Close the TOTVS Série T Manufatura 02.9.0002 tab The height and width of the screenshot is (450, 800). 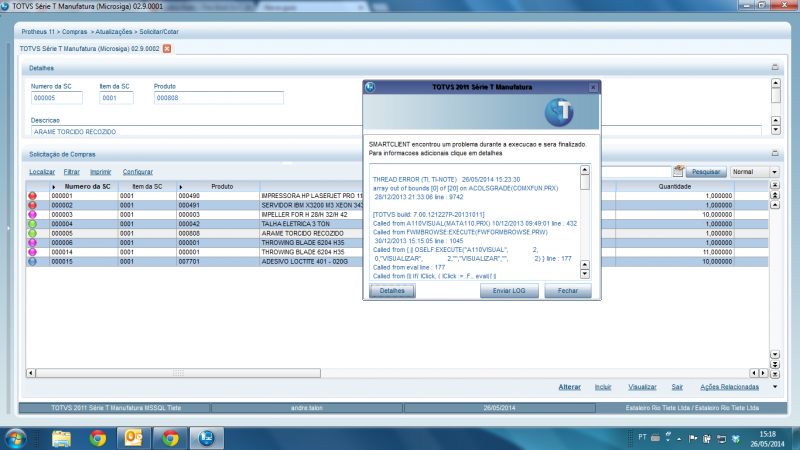click(167, 48)
